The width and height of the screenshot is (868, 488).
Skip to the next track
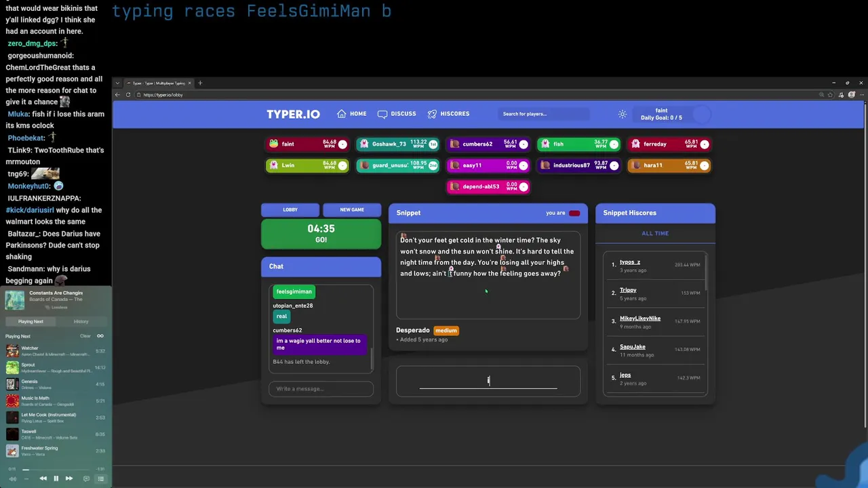[68, 479]
